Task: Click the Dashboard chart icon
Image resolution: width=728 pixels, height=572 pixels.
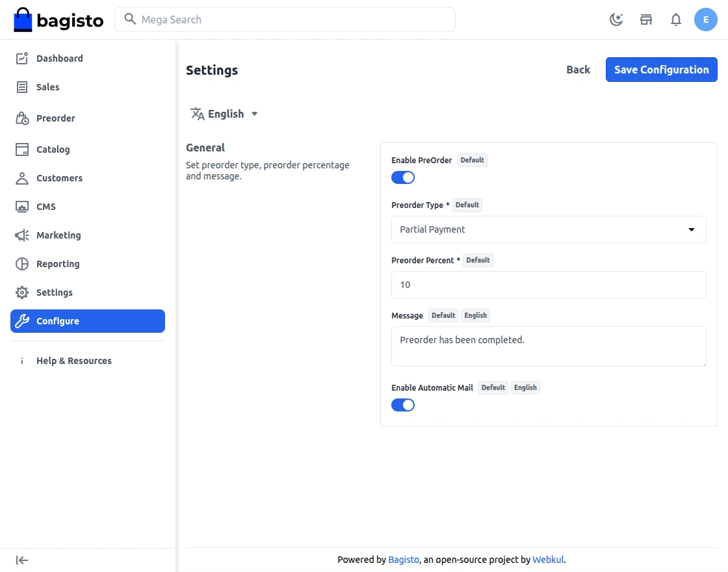Action: pyautogui.click(x=22, y=58)
